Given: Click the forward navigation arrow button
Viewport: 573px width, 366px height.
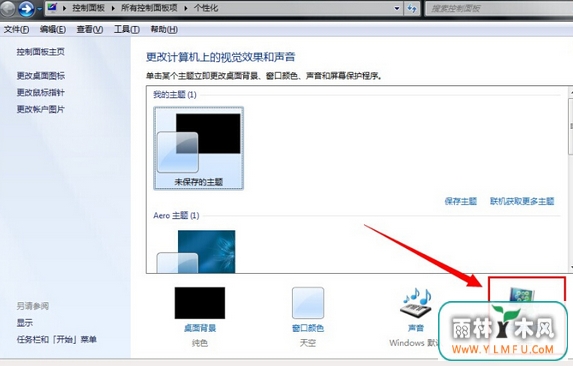Looking at the screenshot, I should coord(26,8).
